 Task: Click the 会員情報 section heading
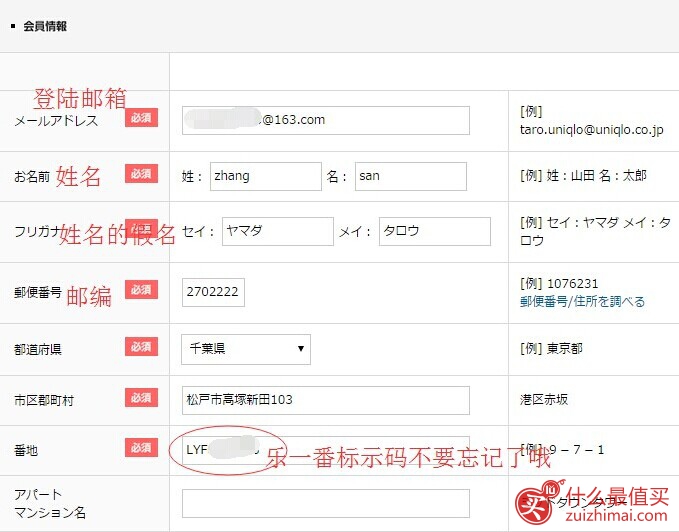tap(45, 26)
